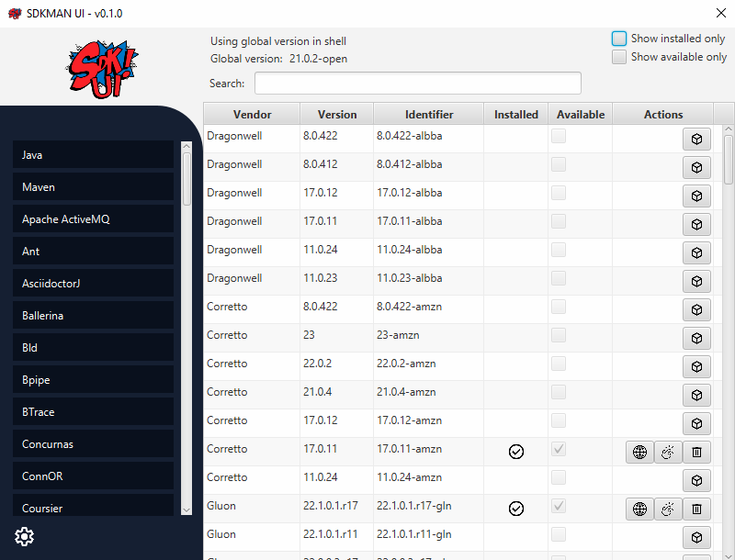Toggle Available checkbox for 17.0.12-albba

[x=559, y=193]
